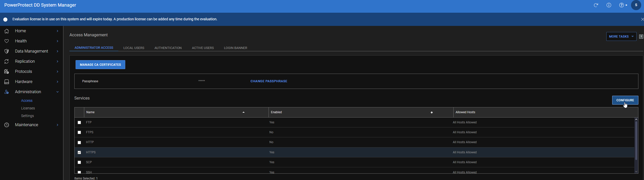Click the Home house icon
The width and height of the screenshot is (644, 180).
[x=7, y=31]
